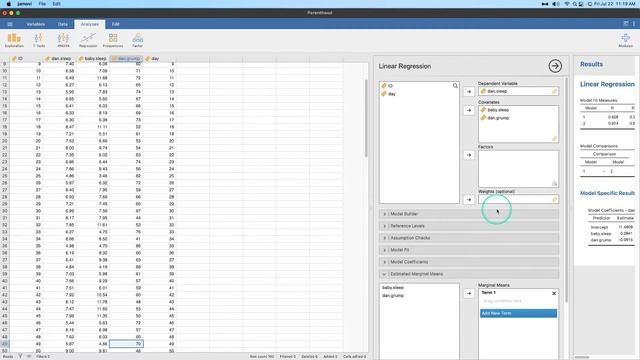Viewport: 640px width, 360px height.
Task: Collapse the Estimated Marginal Means section
Action: [x=469, y=274]
